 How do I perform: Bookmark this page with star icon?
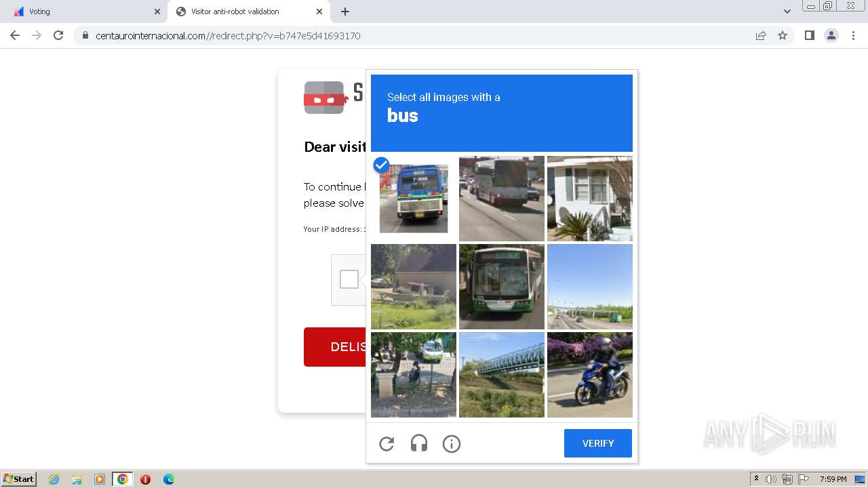pos(783,35)
